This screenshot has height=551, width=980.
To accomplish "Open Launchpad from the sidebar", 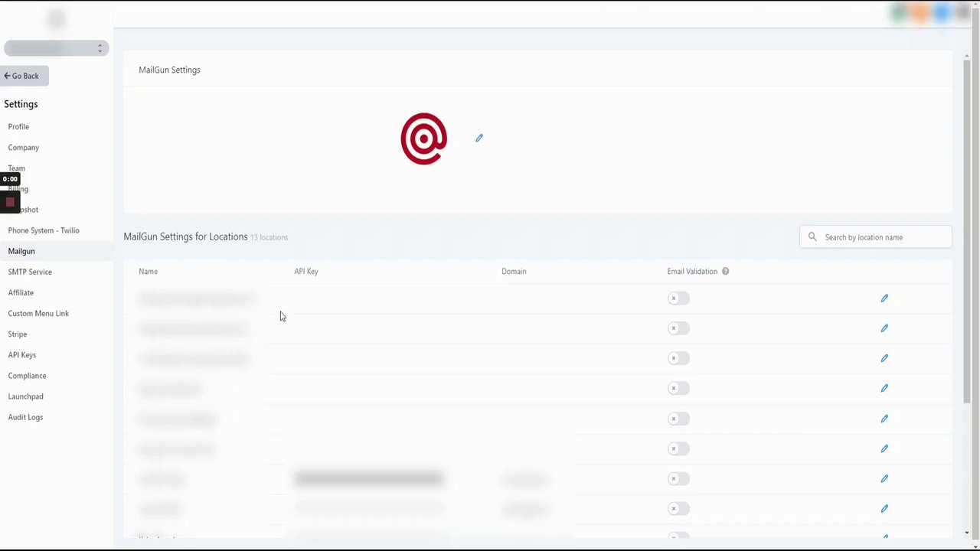I will point(26,396).
